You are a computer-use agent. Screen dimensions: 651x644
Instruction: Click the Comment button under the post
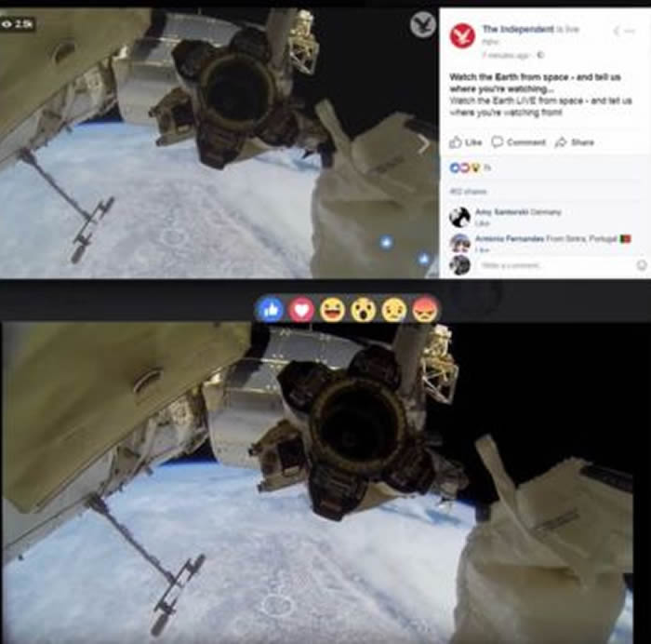point(519,142)
